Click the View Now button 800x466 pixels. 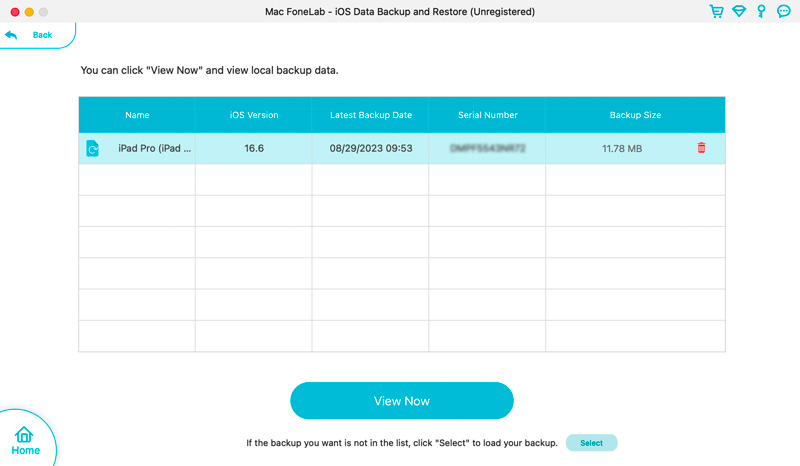402,401
